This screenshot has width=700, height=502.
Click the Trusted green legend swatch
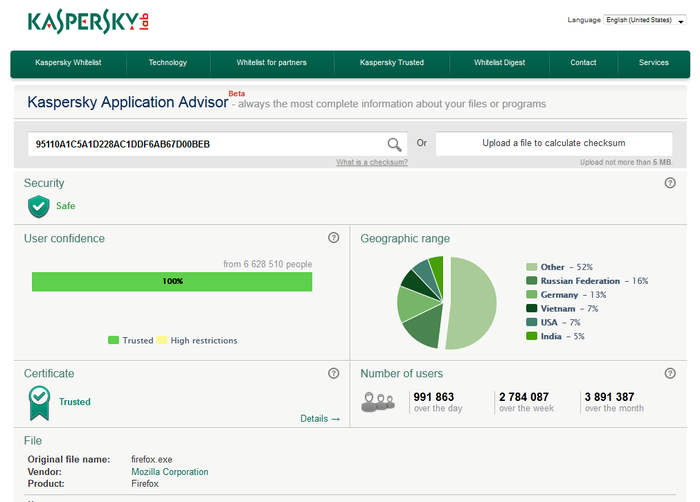click(x=113, y=340)
